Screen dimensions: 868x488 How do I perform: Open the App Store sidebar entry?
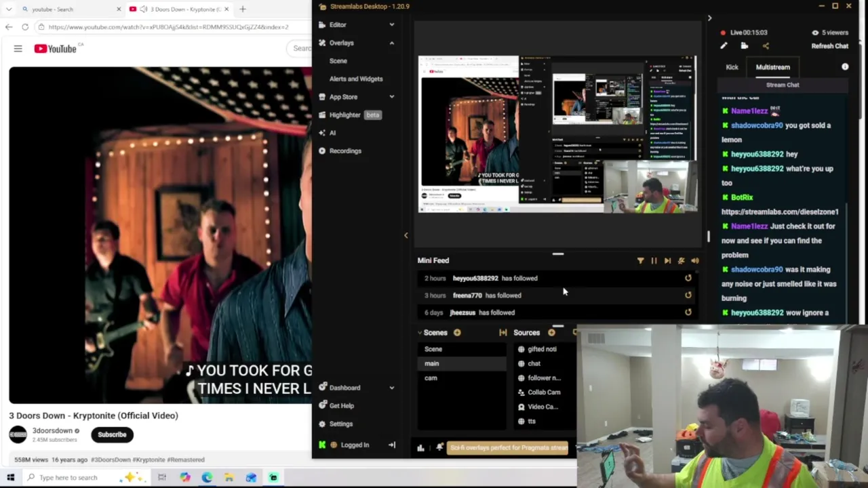pyautogui.click(x=343, y=97)
